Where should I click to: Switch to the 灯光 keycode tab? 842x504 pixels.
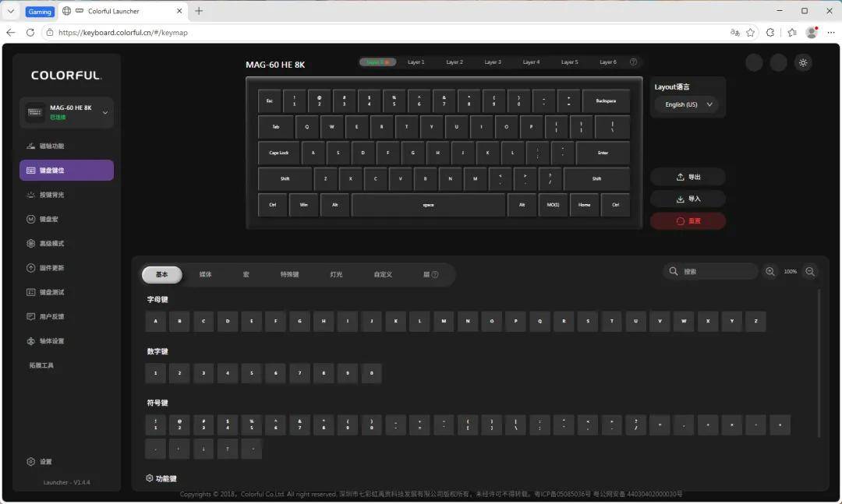pos(336,274)
